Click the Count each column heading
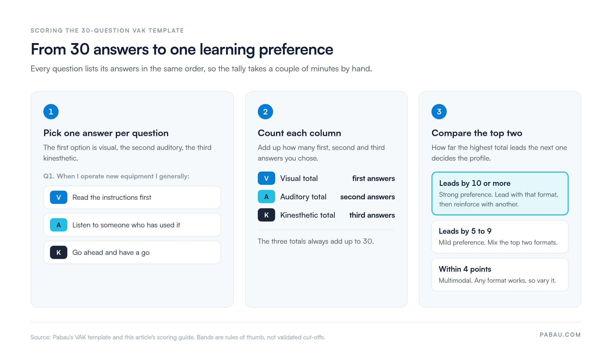Screen dimensions: 612x364 299,133
